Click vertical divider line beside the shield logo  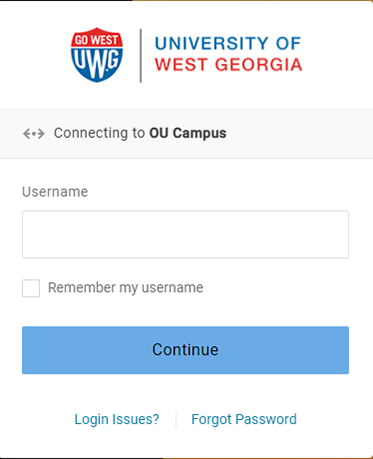point(141,55)
